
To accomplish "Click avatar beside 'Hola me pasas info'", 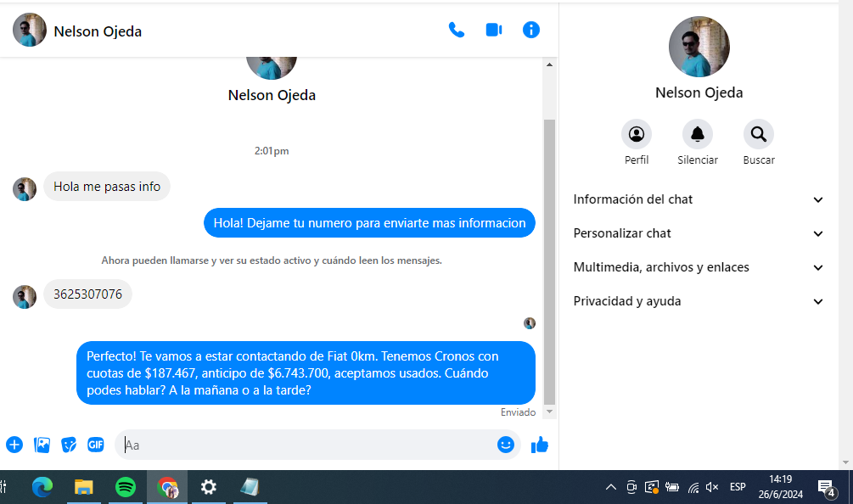I will pyautogui.click(x=25, y=189).
